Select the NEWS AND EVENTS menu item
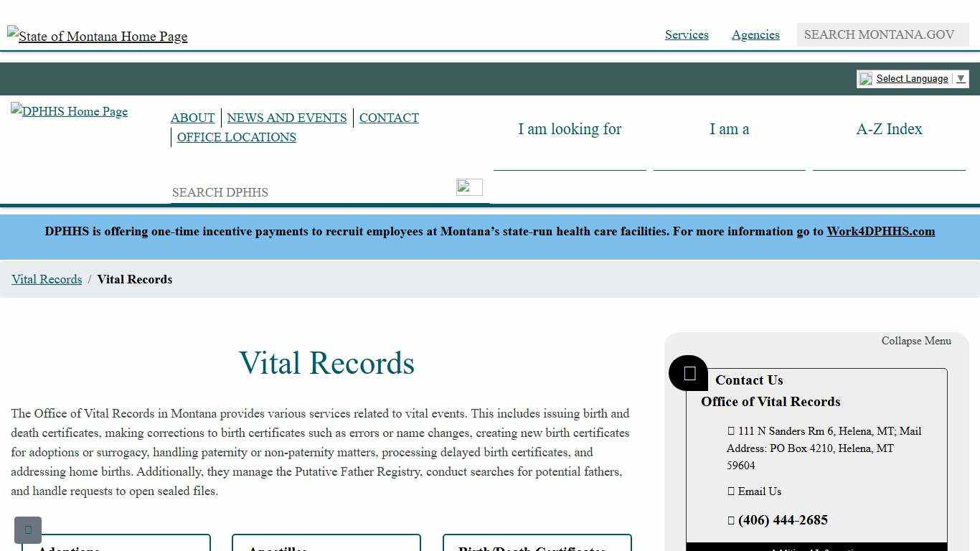980x551 pixels. tap(287, 118)
